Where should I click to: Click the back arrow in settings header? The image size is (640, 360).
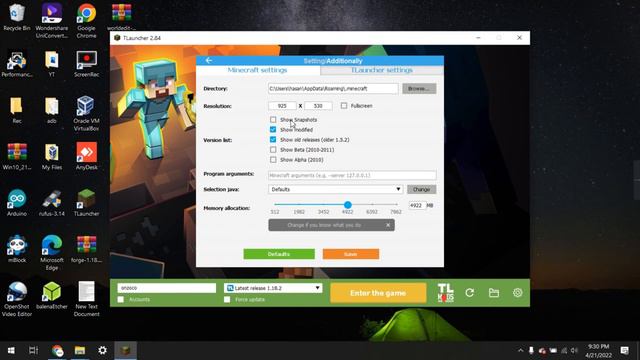coord(209,60)
